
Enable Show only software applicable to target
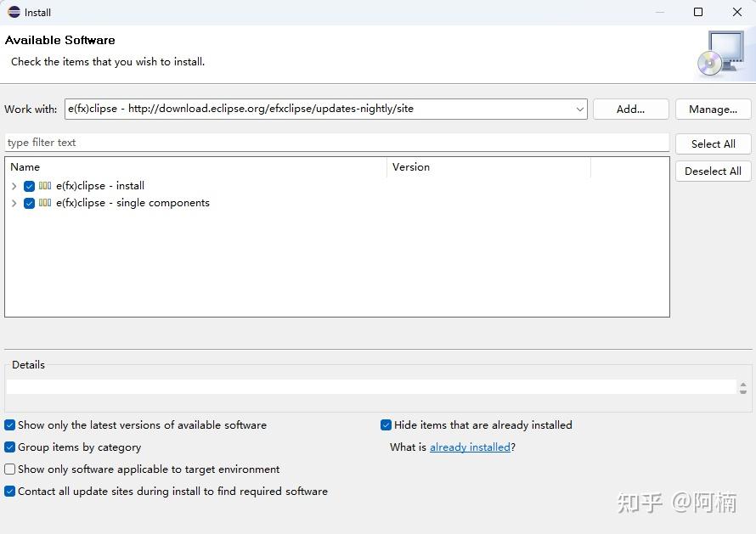(x=10, y=469)
